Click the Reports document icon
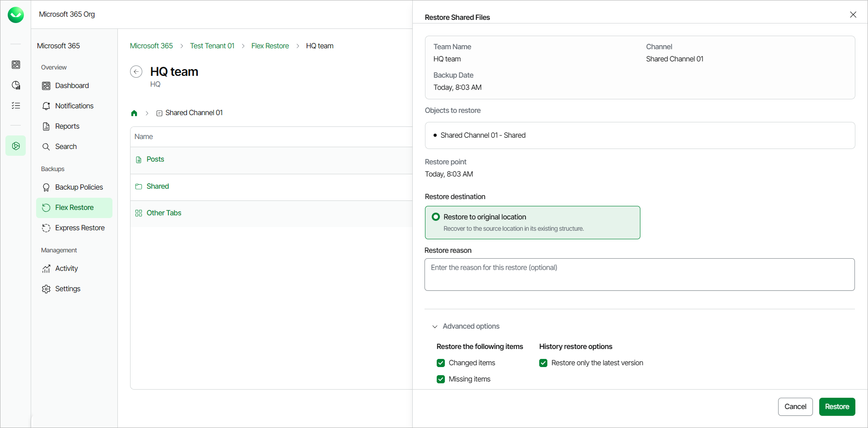 pyautogui.click(x=46, y=126)
